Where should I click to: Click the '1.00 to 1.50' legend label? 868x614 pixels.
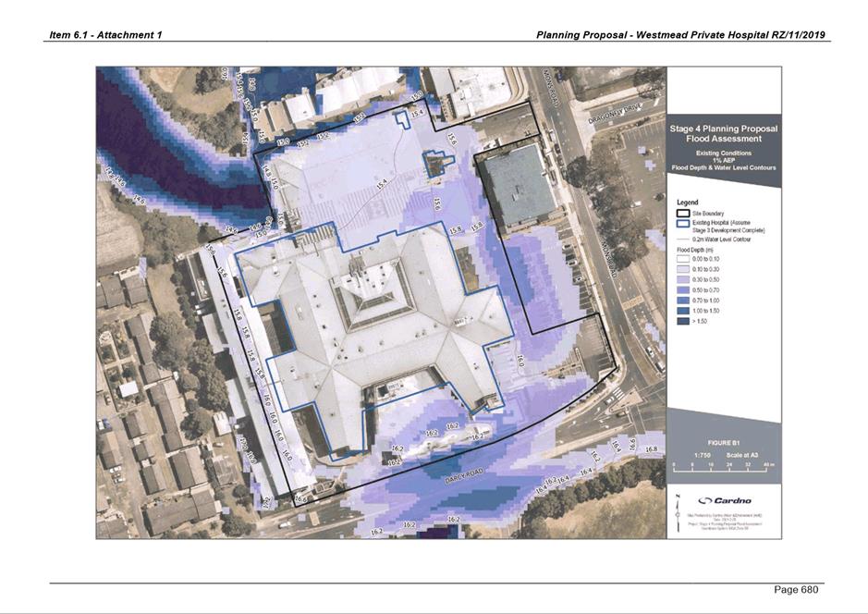tap(706, 311)
